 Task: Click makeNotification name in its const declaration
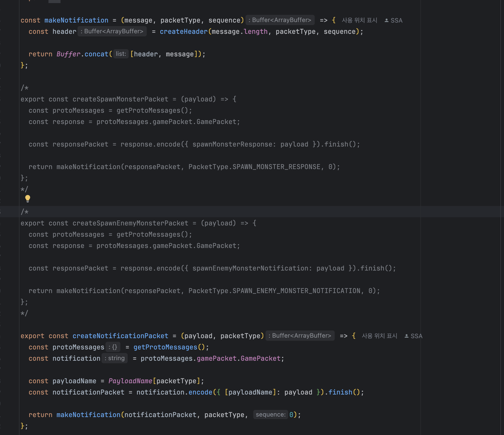tap(76, 20)
